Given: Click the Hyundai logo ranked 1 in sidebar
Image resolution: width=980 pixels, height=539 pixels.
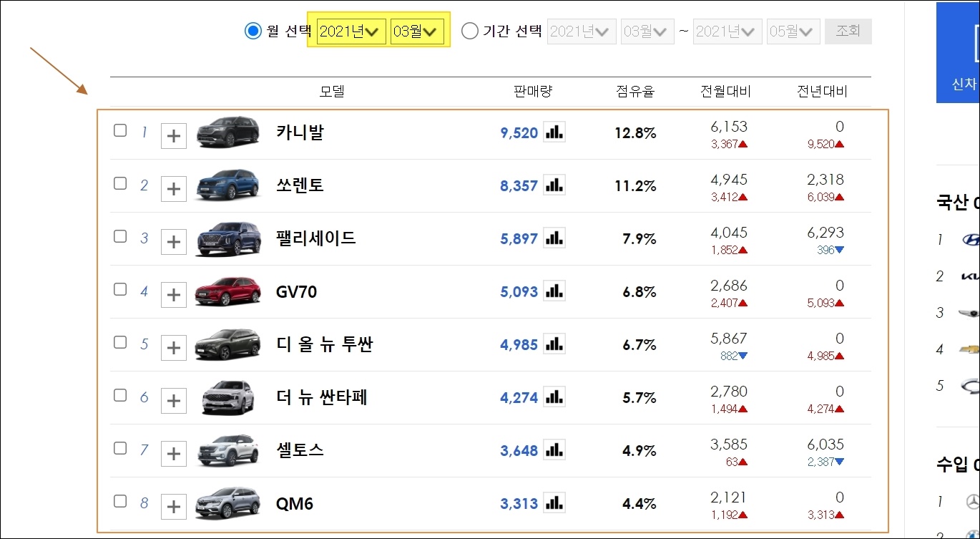Looking at the screenshot, I should coord(971,240).
